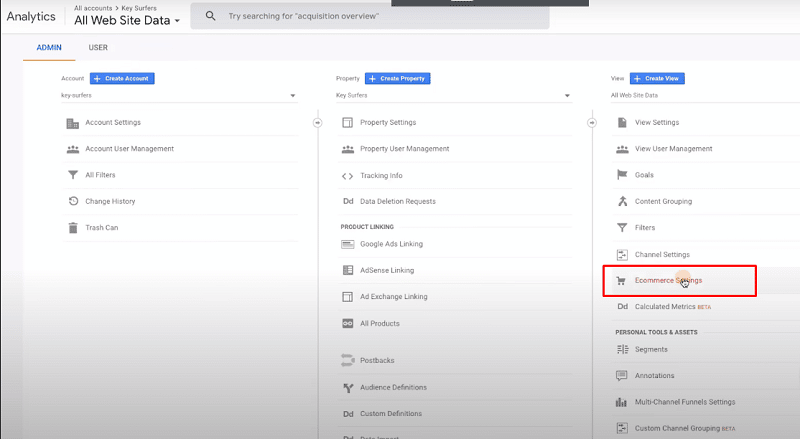The width and height of the screenshot is (800, 439).
Task: Click the Custom Channel Grouping icon
Action: (622, 428)
